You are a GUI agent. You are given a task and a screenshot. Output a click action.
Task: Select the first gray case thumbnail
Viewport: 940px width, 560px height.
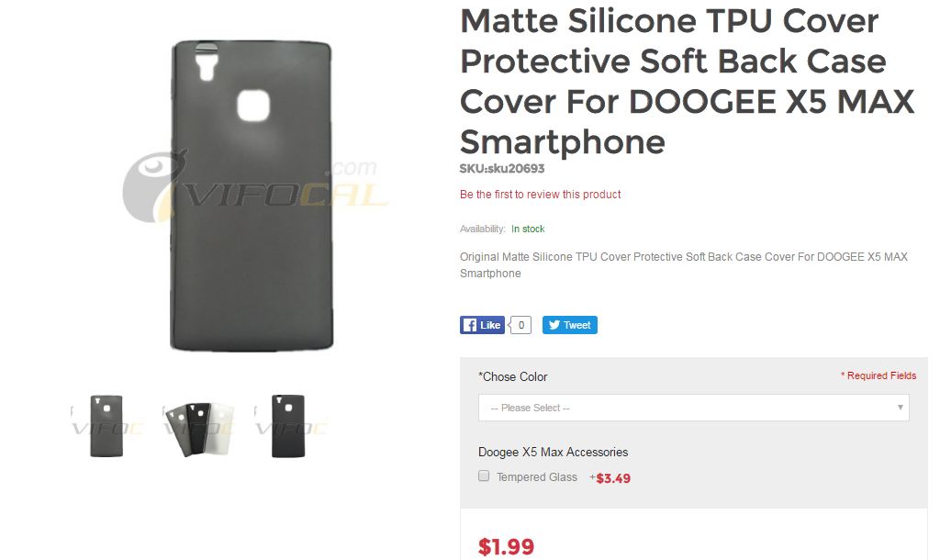pos(106,426)
